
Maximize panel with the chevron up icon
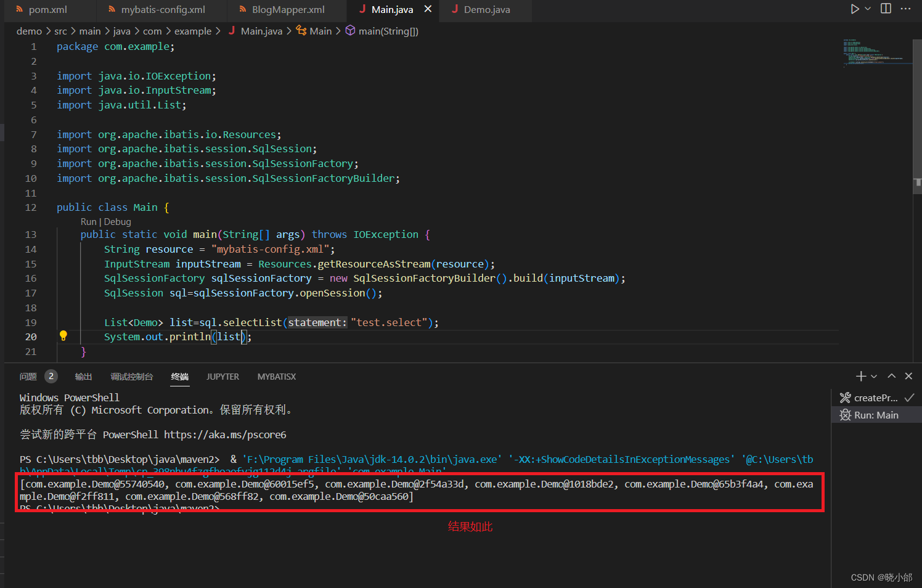(892, 376)
